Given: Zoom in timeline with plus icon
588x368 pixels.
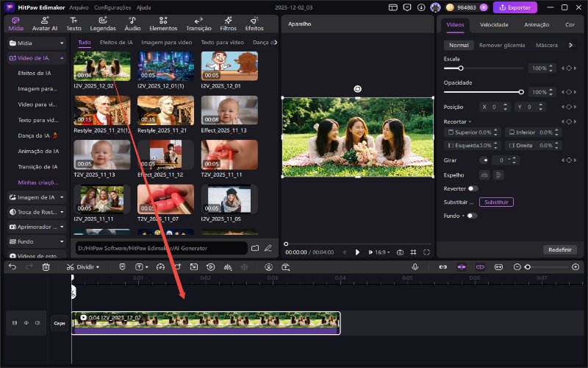Looking at the screenshot, I should (x=576, y=267).
